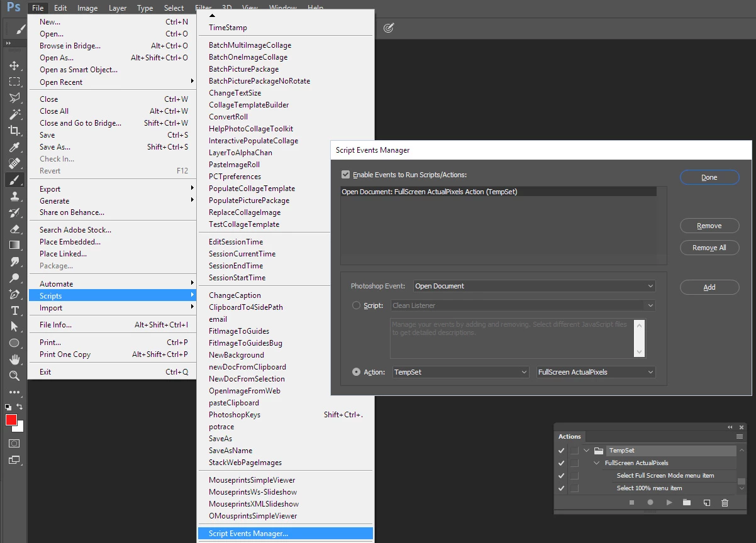756x543 pixels.
Task: Toggle checkmark for FullScreen ActualPixels action
Action: tap(561, 463)
